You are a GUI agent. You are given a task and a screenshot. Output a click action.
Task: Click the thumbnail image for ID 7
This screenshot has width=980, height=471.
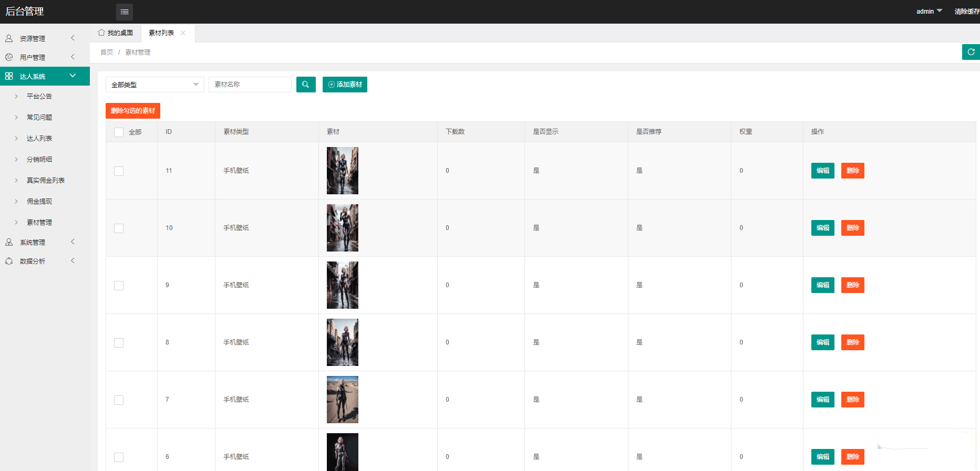pyautogui.click(x=343, y=400)
